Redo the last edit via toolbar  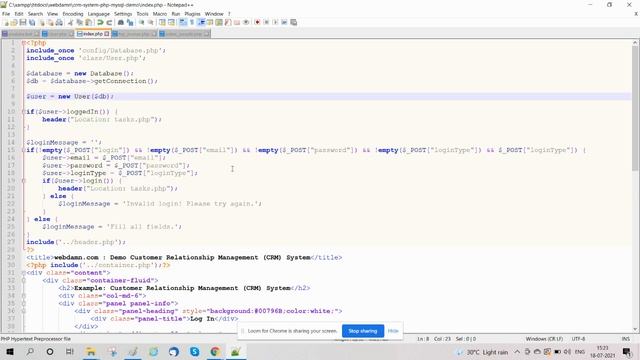109,22
